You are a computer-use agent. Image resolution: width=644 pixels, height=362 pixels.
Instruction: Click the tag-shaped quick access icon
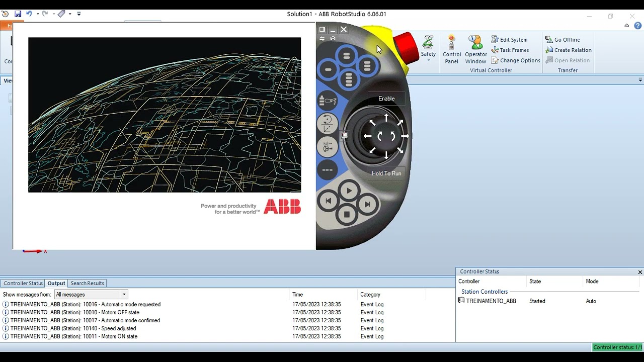click(61, 14)
